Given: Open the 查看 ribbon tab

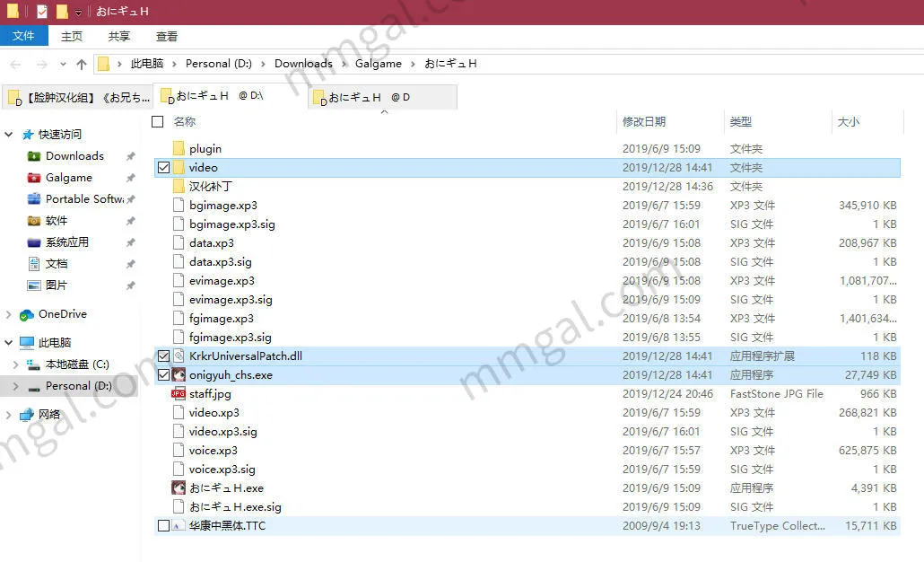Looking at the screenshot, I should pyautogui.click(x=167, y=37).
